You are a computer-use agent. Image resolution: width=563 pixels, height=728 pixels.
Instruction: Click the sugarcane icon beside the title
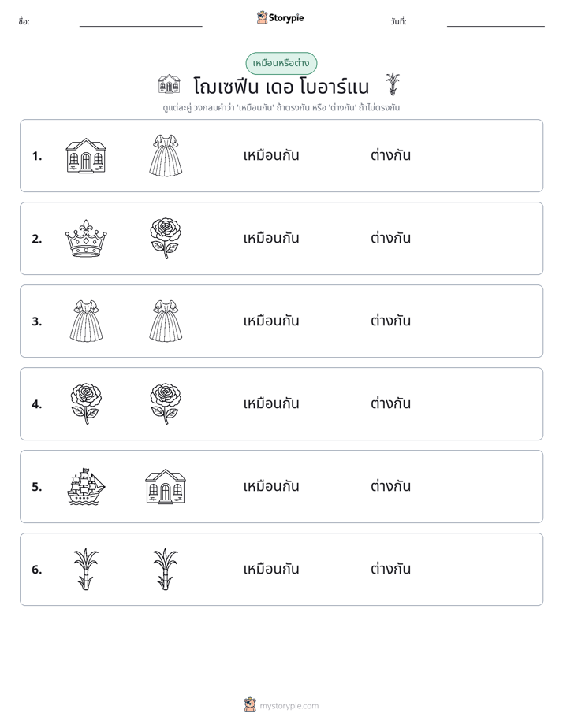tap(393, 84)
